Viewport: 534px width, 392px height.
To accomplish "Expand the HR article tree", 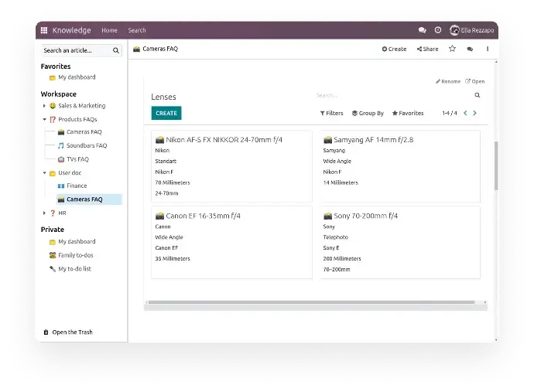I will pos(44,213).
